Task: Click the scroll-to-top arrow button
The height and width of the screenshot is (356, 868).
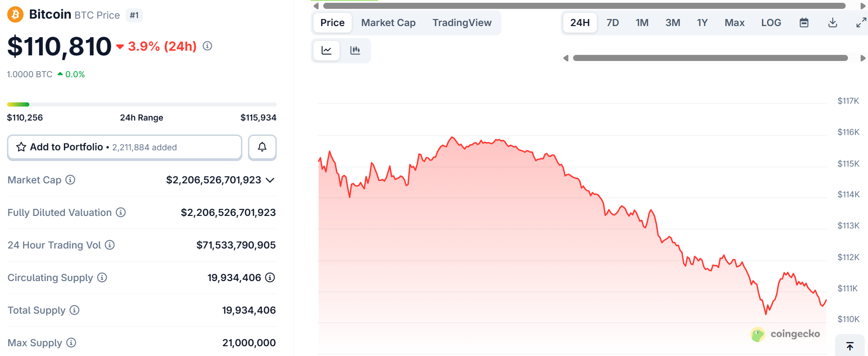Action: [850, 346]
